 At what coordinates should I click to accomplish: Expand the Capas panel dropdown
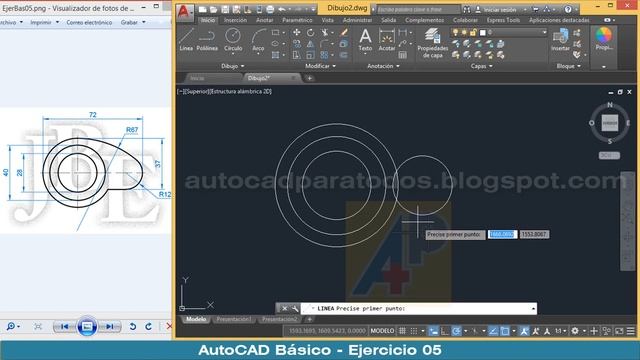tap(482, 66)
